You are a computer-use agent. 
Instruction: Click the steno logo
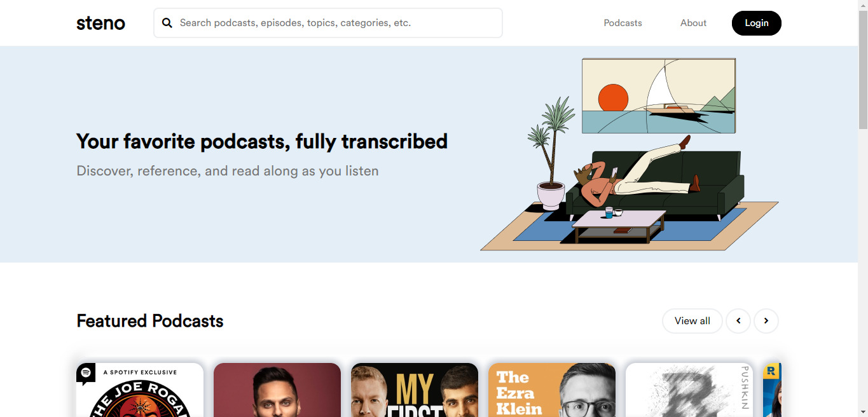[100, 23]
